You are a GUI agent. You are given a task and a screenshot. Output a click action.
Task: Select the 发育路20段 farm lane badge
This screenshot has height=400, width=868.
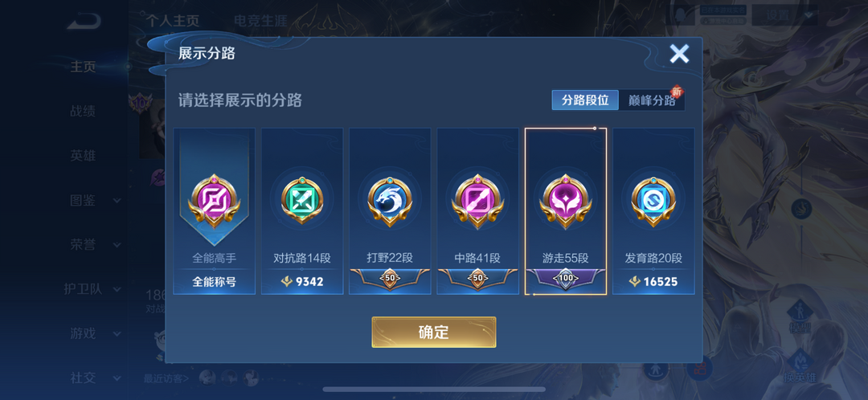[x=653, y=202]
